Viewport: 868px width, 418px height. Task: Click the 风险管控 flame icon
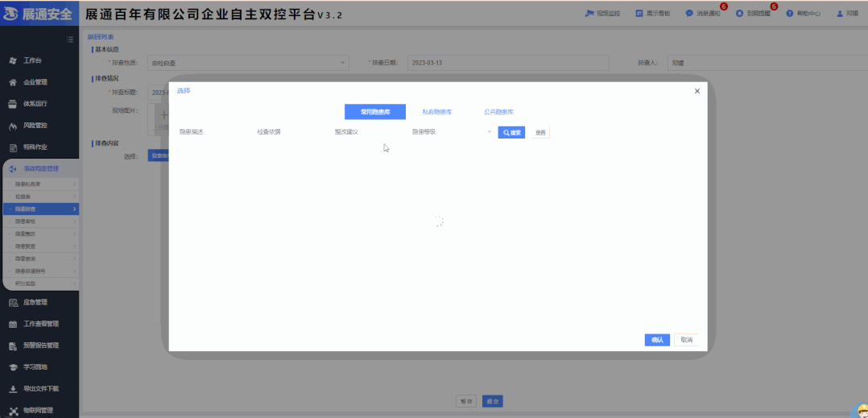coord(13,126)
